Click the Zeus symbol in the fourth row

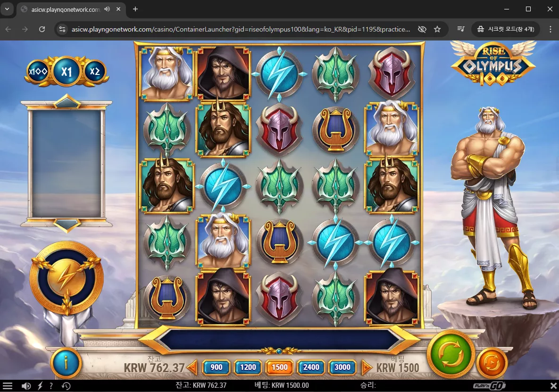click(223, 241)
